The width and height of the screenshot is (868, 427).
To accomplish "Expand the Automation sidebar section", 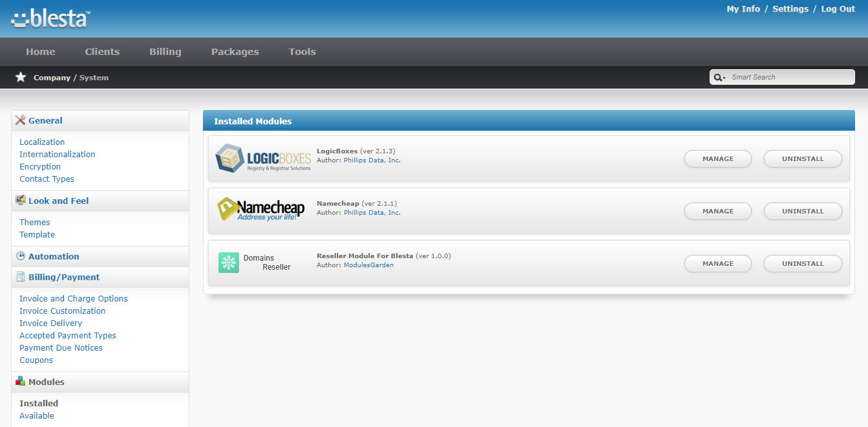I will point(53,256).
